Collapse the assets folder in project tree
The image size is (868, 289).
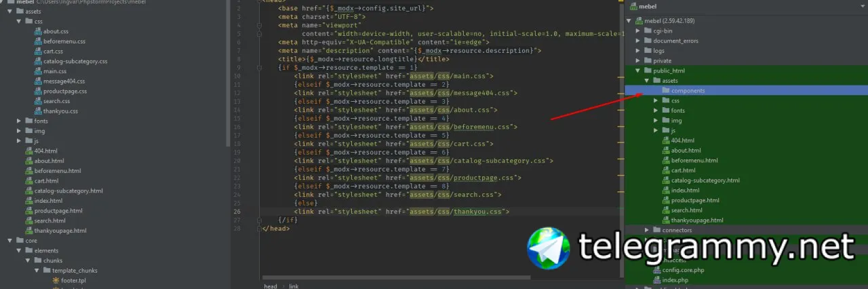[x=9, y=12]
